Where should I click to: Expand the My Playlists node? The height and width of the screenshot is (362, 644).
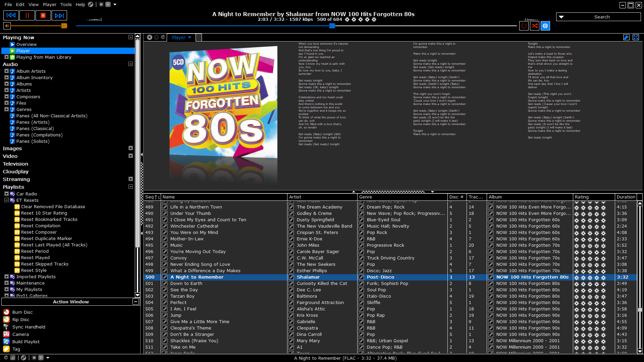pos(6,289)
